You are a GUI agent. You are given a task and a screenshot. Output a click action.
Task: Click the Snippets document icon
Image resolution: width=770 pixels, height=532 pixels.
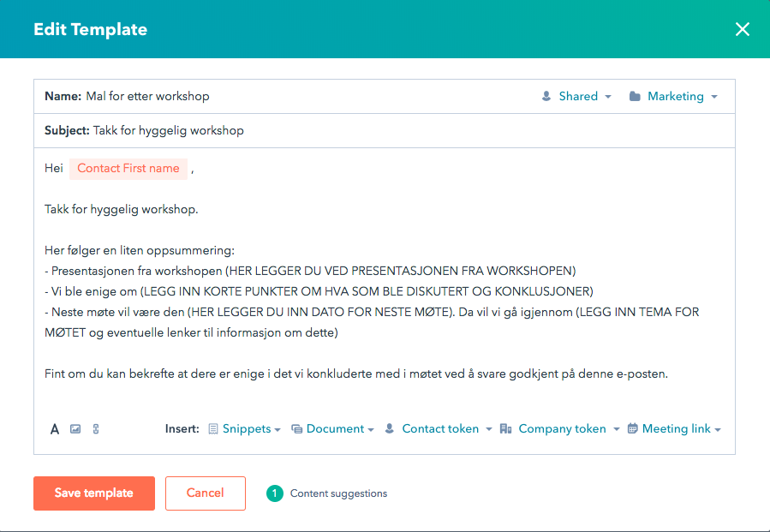pyautogui.click(x=213, y=429)
